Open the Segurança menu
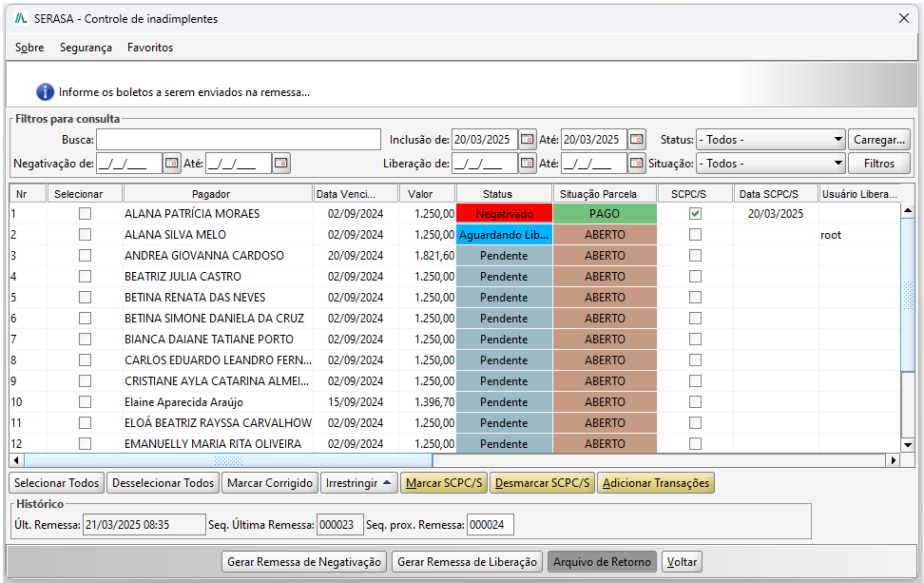 click(x=86, y=48)
